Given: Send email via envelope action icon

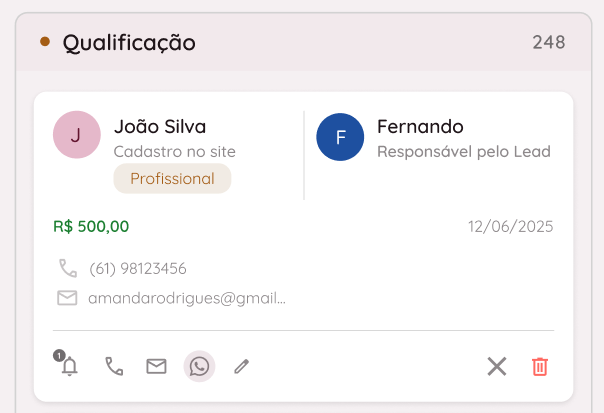Looking at the screenshot, I should click(156, 366).
